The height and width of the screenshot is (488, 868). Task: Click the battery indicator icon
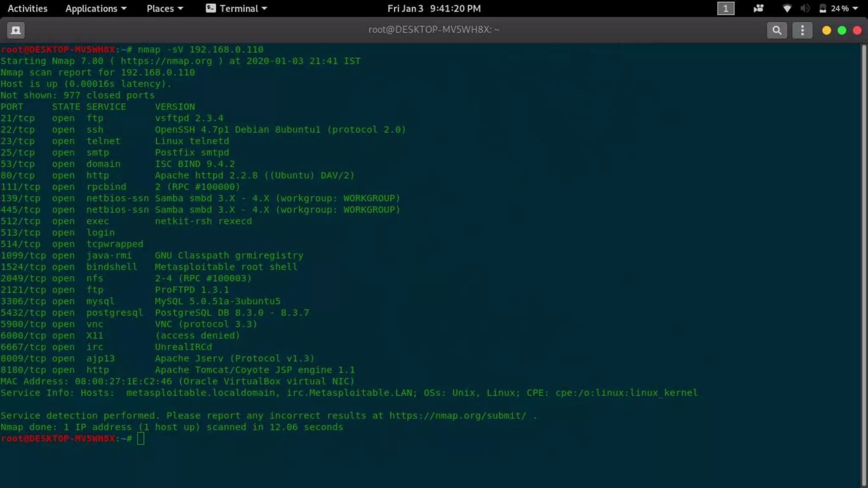pos(823,8)
